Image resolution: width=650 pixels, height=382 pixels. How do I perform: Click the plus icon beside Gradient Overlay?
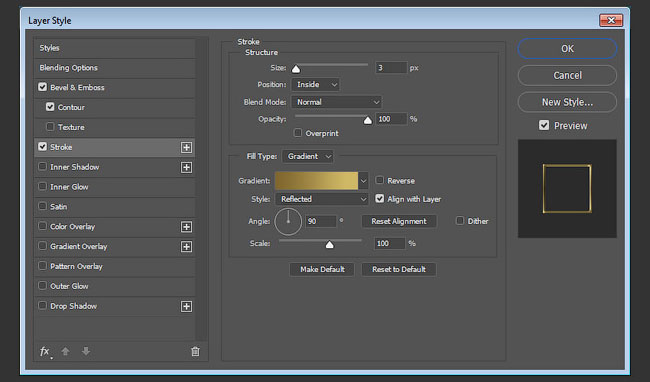(x=187, y=247)
